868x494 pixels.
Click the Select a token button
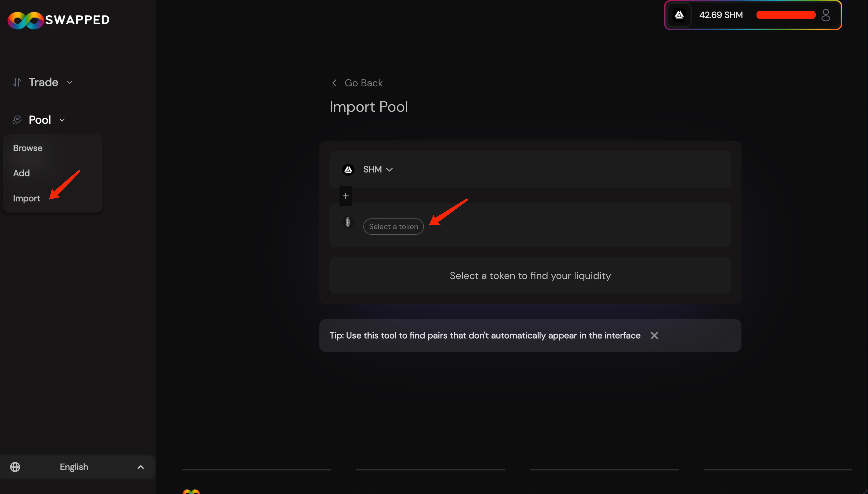(393, 226)
